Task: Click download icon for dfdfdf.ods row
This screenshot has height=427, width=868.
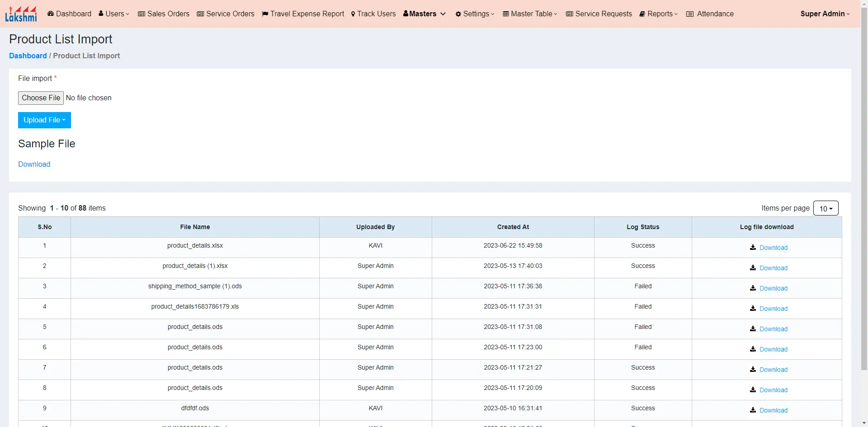Action: tap(753, 410)
